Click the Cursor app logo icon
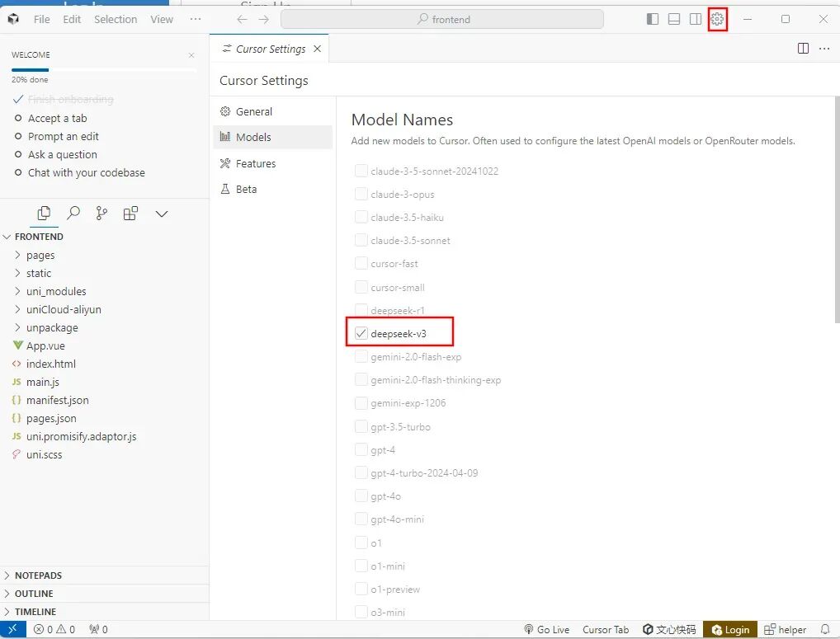The image size is (840, 639). (x=13, y=19)
